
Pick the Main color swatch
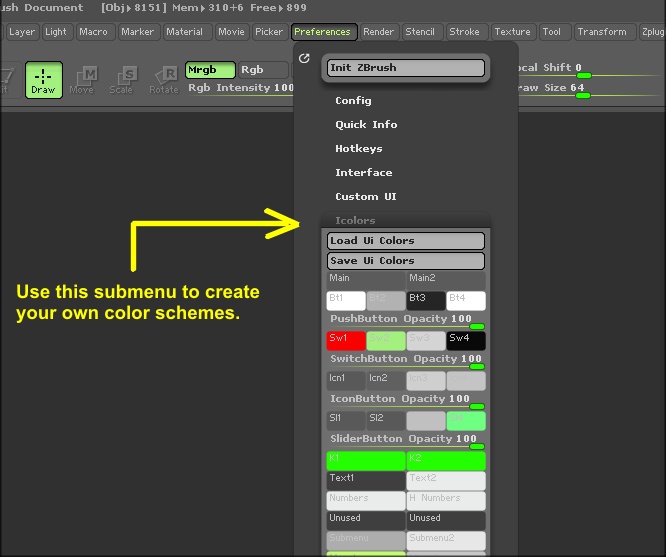tap(366, 280)
